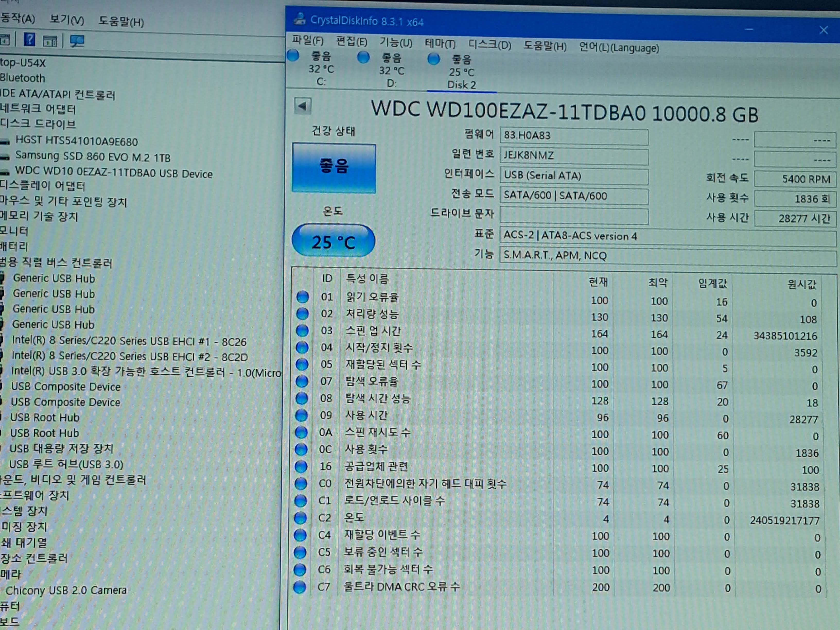
Task: Click the scan for hardware changes monitor icon
Action: pos(77,41)
